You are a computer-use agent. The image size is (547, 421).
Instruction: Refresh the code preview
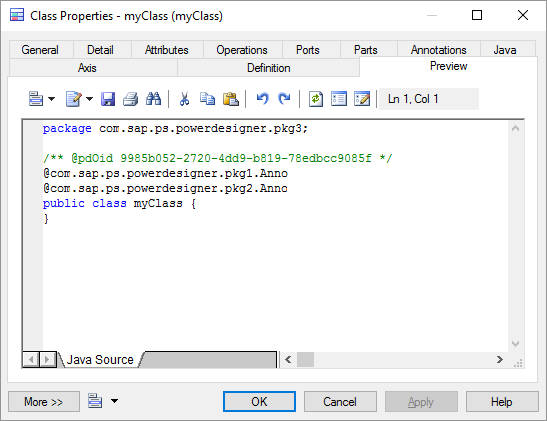point(316,99)
